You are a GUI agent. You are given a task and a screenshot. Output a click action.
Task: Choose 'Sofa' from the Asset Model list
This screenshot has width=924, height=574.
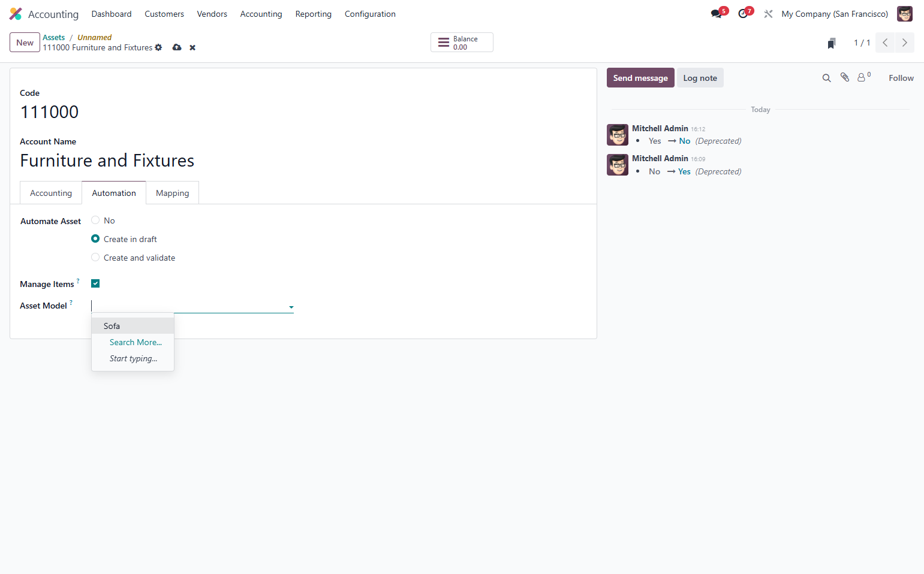pos(133,326)
